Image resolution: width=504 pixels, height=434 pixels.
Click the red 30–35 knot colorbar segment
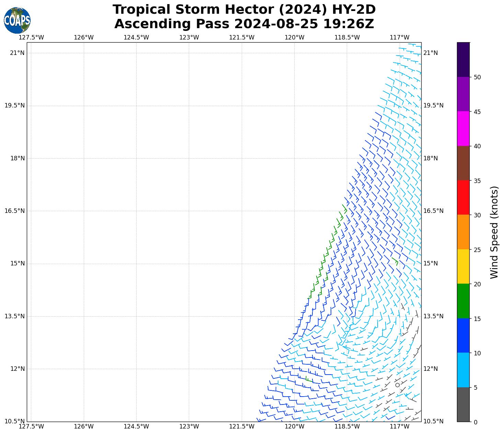pos(463,197)
